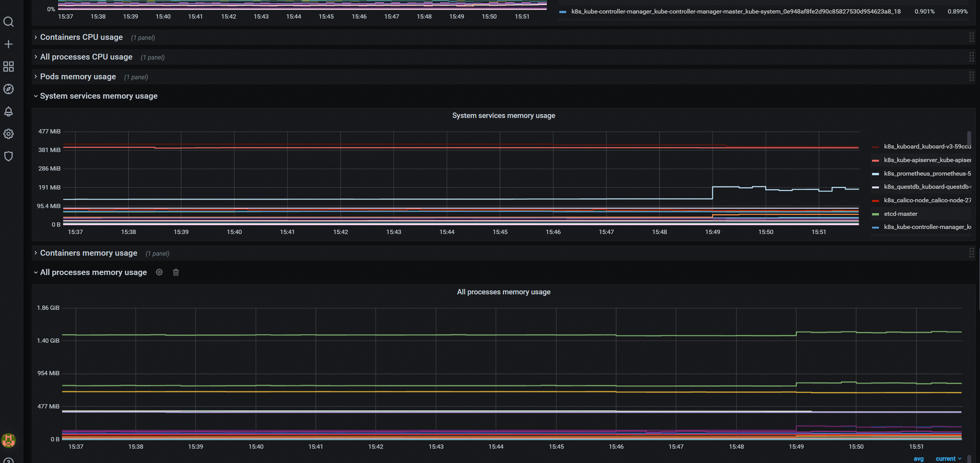Image resolution: width=980 pixels, height=463 pixels.
Task: Delete the All processes memory usage row
Action: click(x=176, y=272)
